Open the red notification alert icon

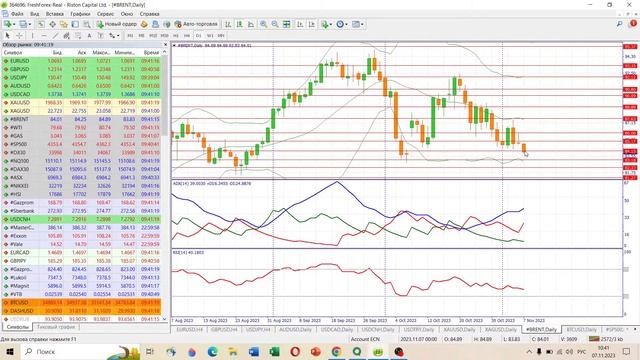pyautogui.click(x=634, y=24)
